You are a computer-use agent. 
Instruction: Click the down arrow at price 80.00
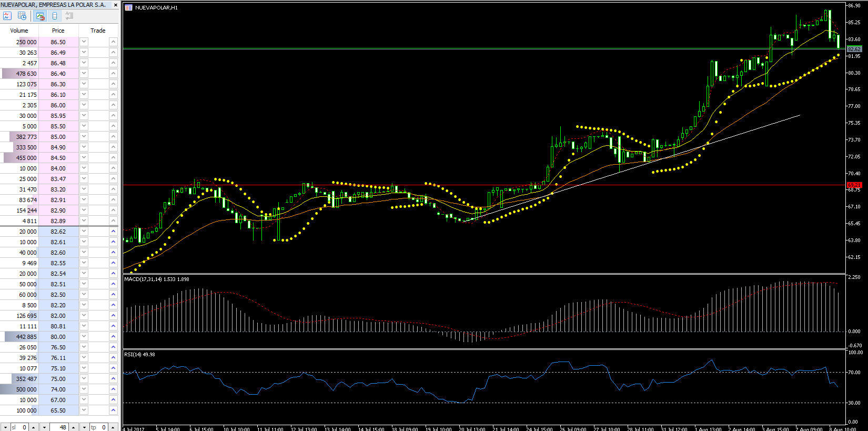pos(84,336)
